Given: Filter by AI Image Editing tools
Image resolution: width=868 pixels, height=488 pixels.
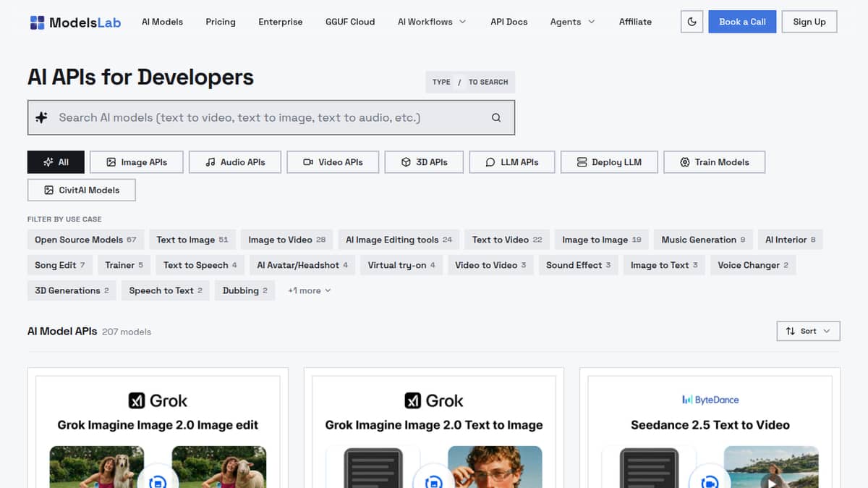Looking at the screenshot, I should [399, 240].
